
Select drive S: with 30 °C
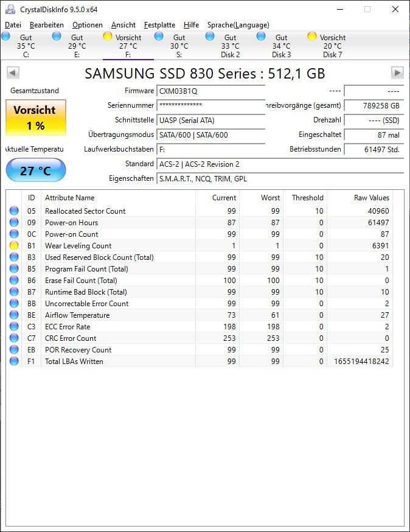[x=179, y=46]
